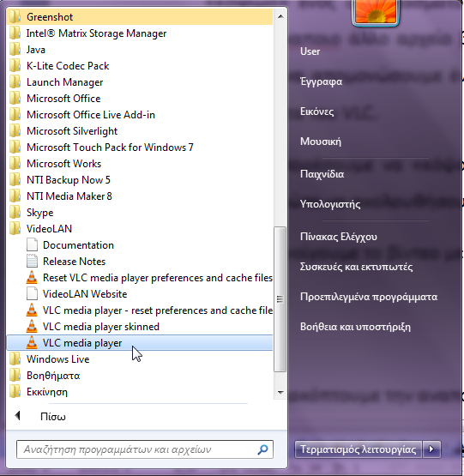The height and width of the screenshot is (476, 464).
Task: Open Υπολογιστής (Computer)
Action: click(x=330, y=204)
